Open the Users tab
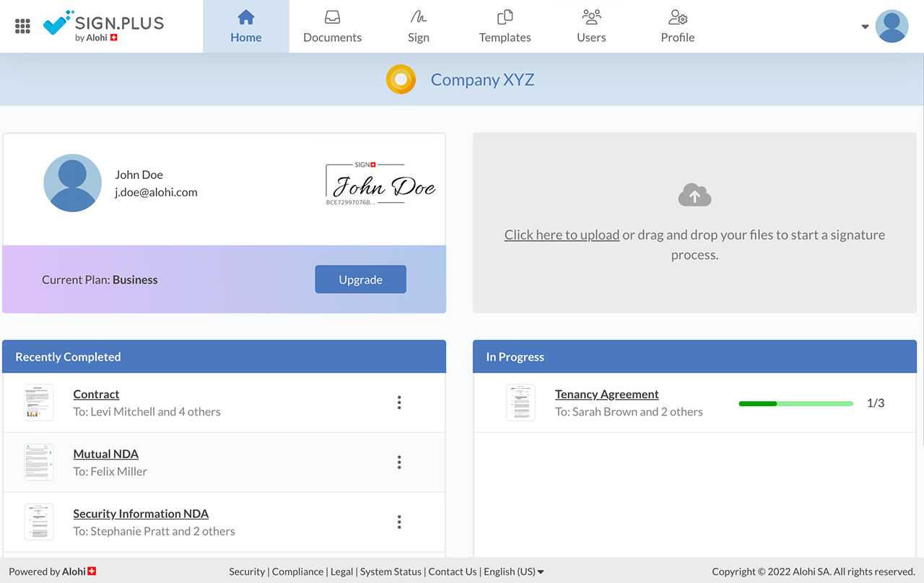924x583 pixels. pyautogui.click(x=591, y=27)
